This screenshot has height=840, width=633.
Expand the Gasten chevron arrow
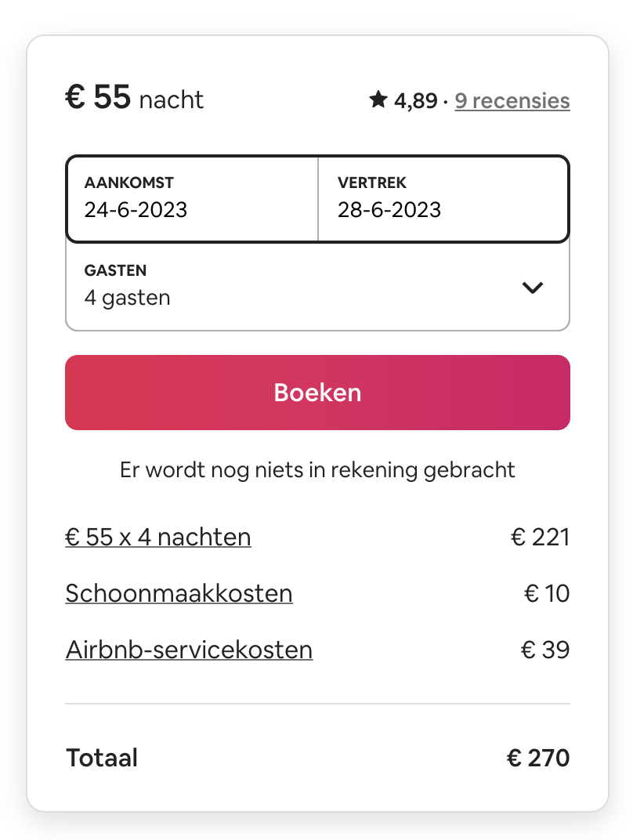[532, 288]
